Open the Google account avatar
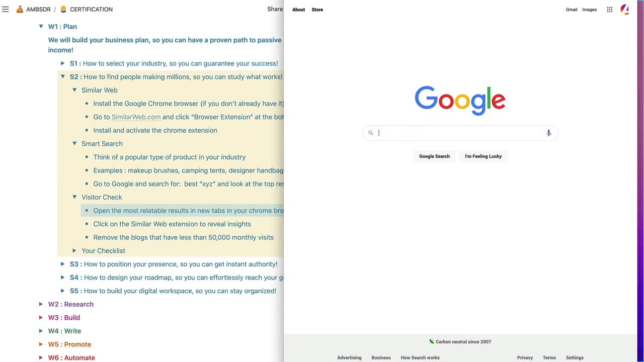644x362 pixels. [x=624, y=9]
